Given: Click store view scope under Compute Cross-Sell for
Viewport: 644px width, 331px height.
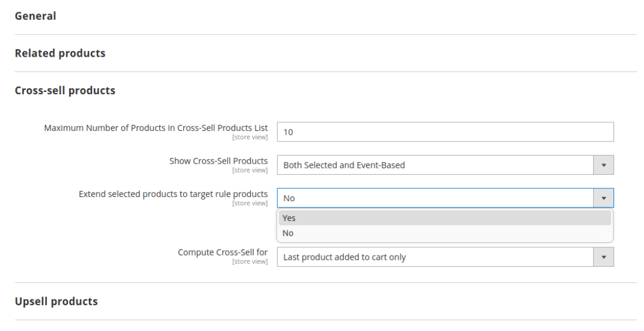Looking at the screenshot, I should pos(250,262).
